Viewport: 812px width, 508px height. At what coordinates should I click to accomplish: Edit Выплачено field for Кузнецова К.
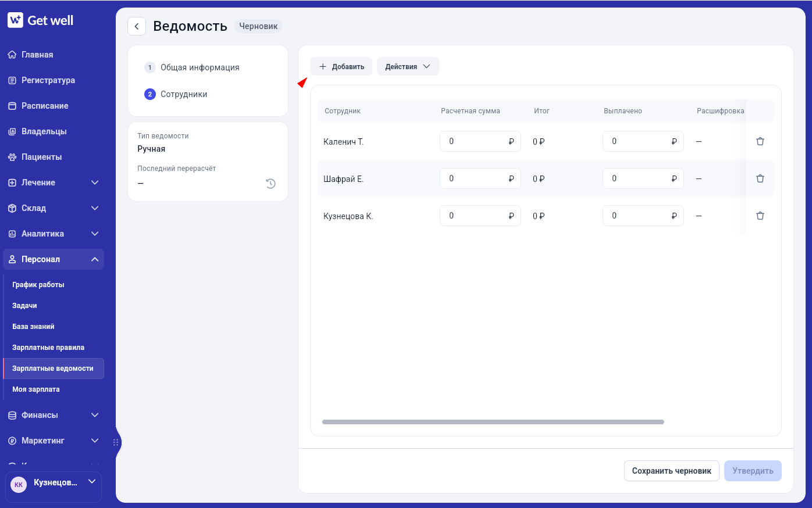(643, 216)
